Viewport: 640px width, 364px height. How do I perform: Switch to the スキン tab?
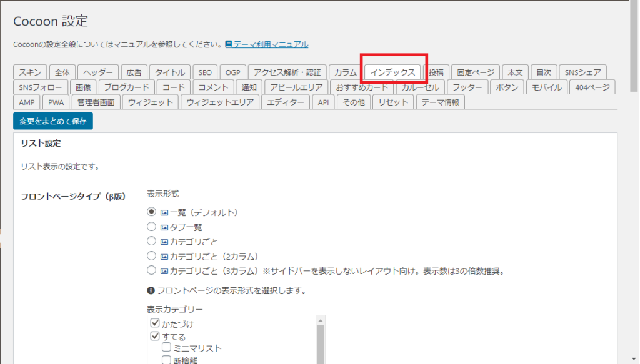tap(30, 72)
